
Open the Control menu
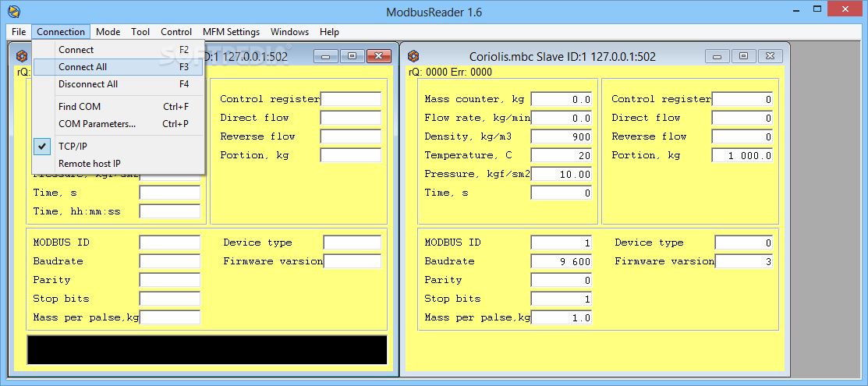pyautogui.click(x=176, y=31)
